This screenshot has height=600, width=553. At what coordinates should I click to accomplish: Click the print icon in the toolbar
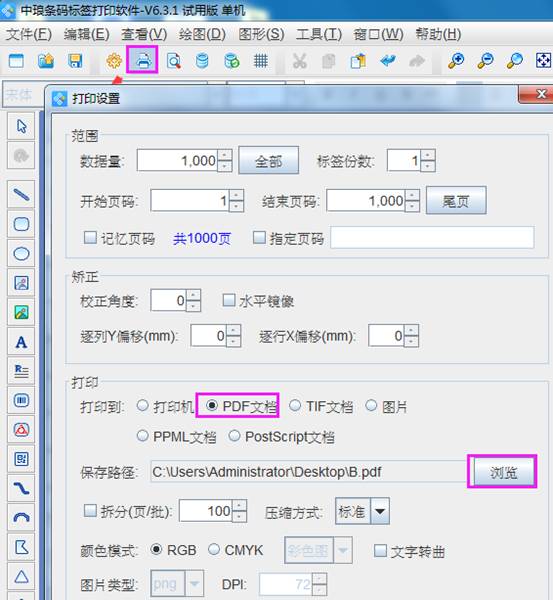point(142,60)
